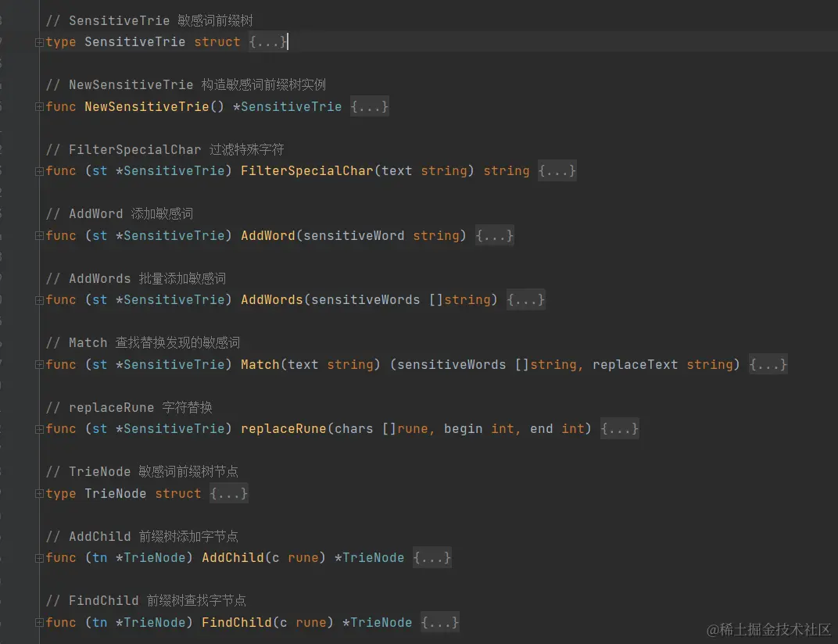Click the FindChild method name
838x644 pixels.
pos(237,622)
